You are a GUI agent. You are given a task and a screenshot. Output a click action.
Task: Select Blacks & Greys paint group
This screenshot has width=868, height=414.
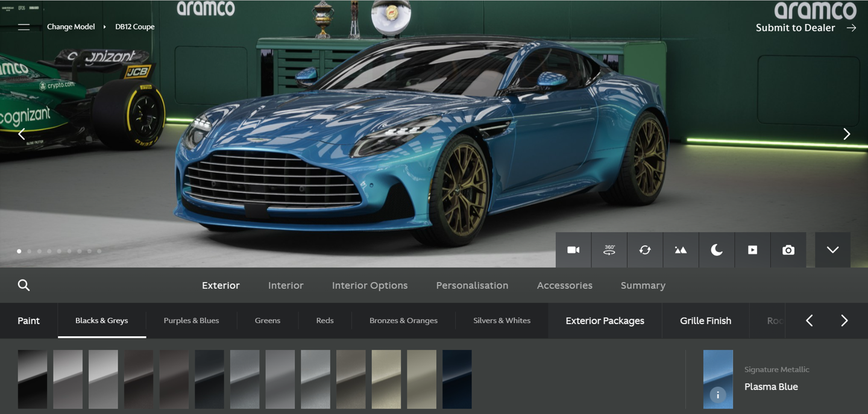pyautogui.click(x=102, y=321)
